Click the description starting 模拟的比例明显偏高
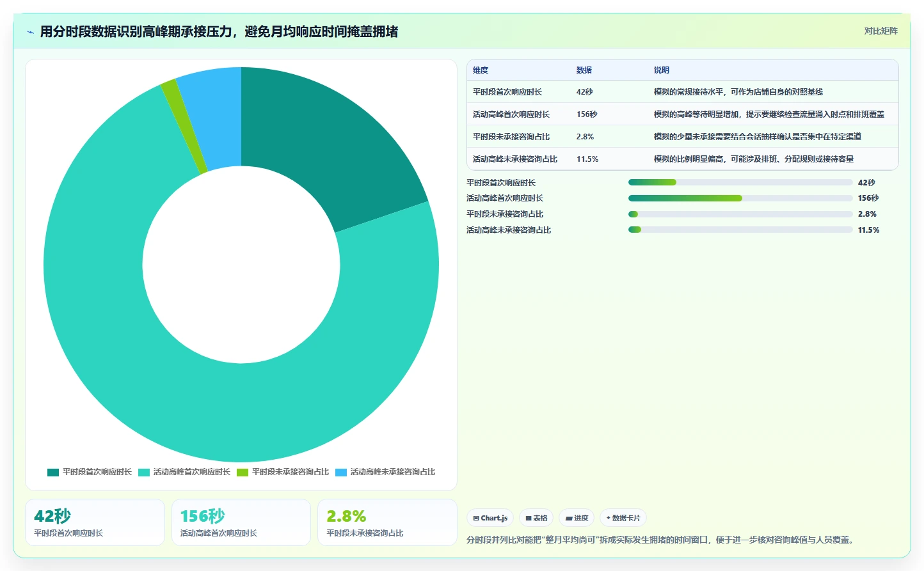Viewport: 924px width, 571px height. (x=754, y=159)
